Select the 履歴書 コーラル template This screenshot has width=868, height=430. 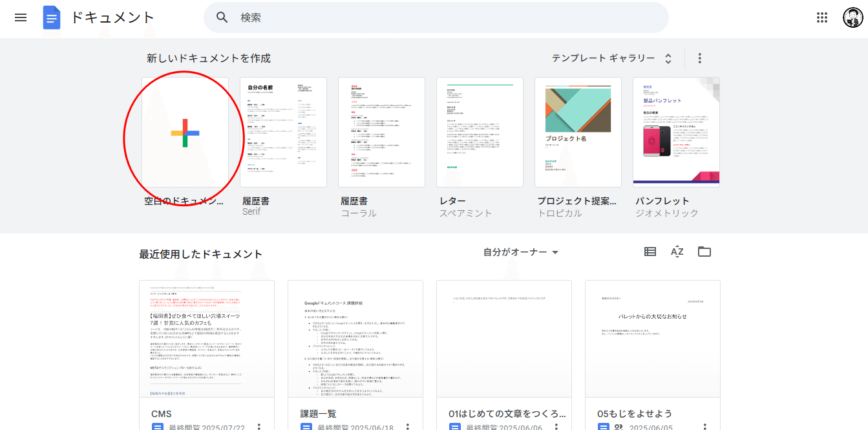(381, 133)
